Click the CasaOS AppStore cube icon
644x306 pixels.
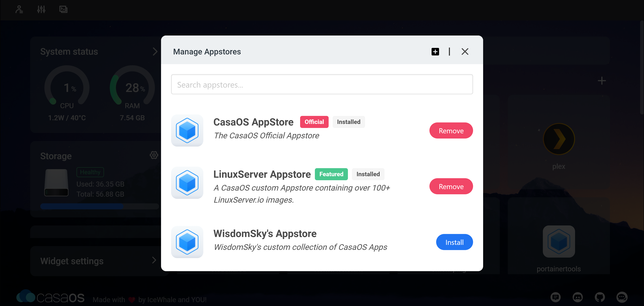187,130
